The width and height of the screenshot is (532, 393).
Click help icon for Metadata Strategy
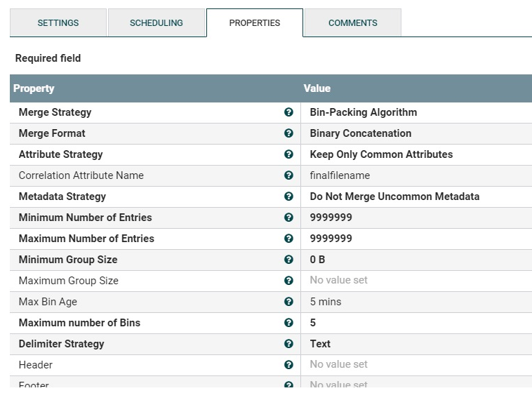pos(288,196)
